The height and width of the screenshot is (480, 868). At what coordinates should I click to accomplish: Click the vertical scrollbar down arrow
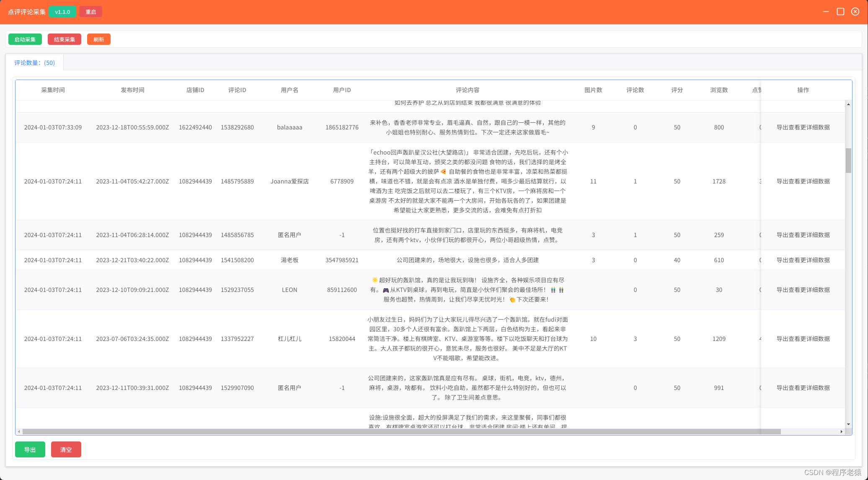click(x=848, y=424)
